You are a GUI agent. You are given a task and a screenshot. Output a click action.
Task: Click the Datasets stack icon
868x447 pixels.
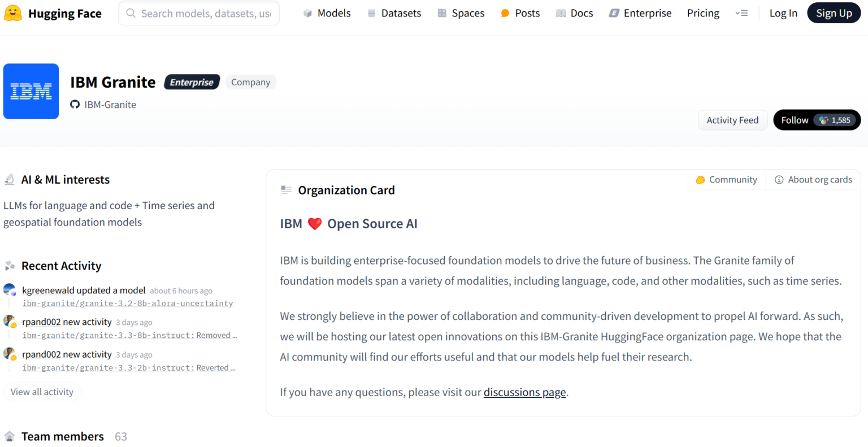coord(371,13)
